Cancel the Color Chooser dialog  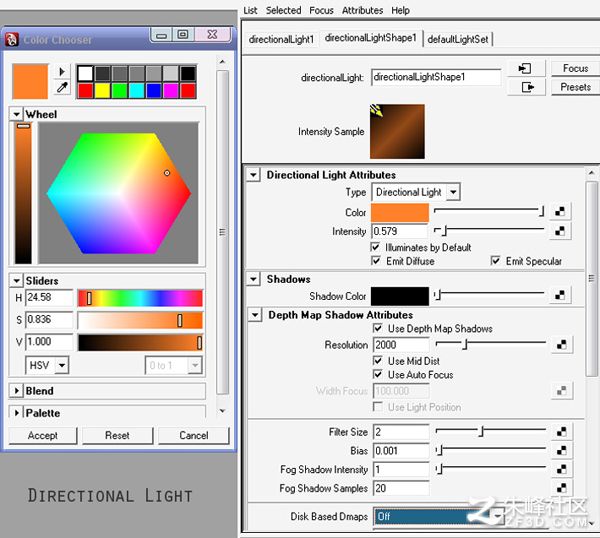(x=194, y=435)
